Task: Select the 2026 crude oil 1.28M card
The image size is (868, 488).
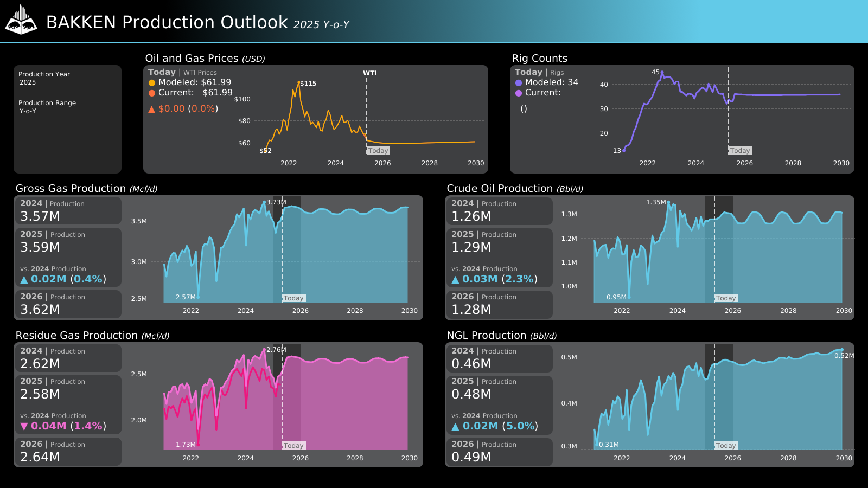Action: pyautogui.click(x=499, y=304)
